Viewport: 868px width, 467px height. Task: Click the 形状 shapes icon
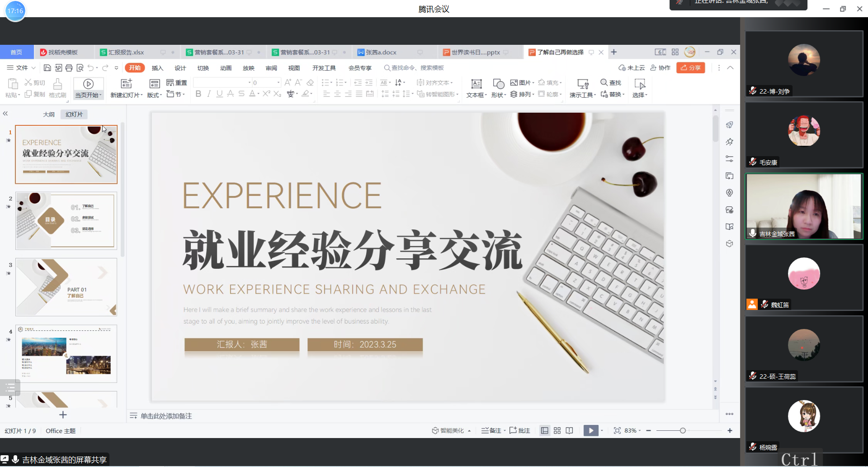(498, 84)
